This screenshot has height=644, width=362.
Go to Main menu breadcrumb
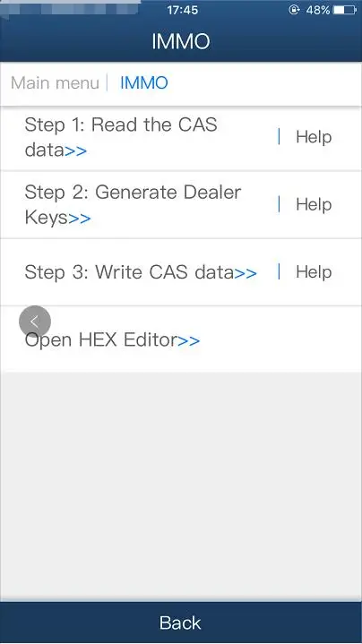pyautogui.click(x=55, y=83)
